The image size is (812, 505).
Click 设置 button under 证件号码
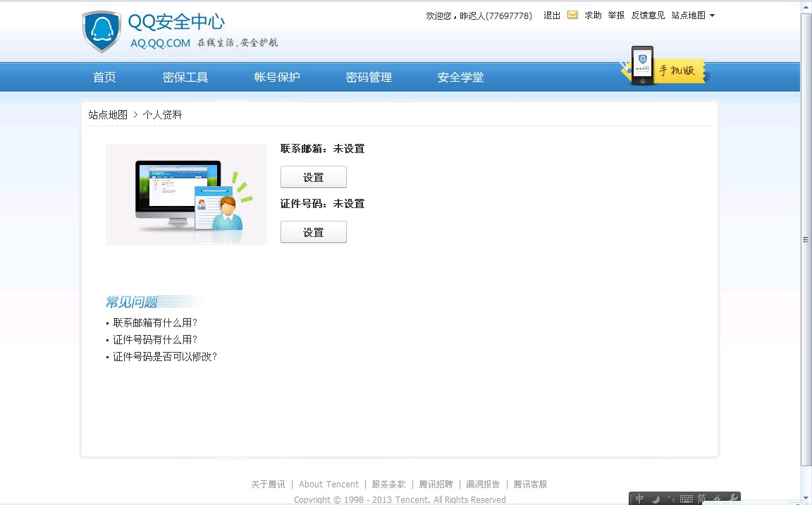pyautogui.click(x=313, y=232)
